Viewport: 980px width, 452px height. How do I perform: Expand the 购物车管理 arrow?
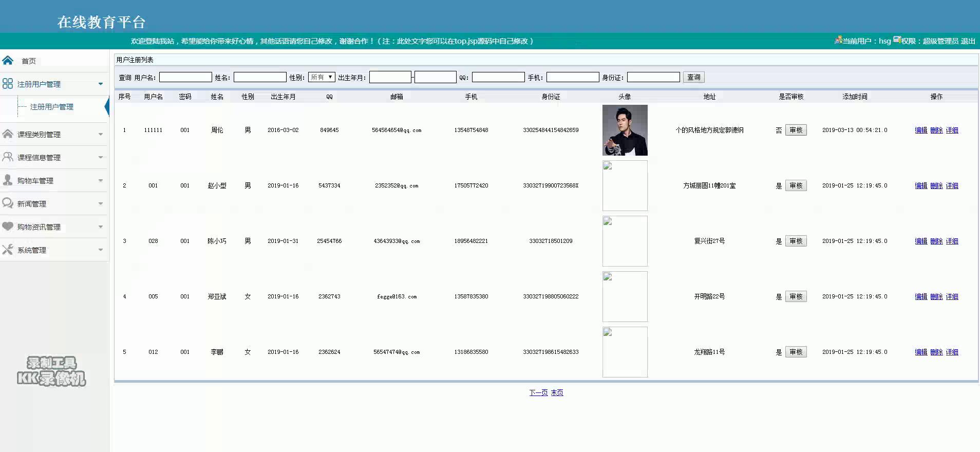tap(101, 180)
